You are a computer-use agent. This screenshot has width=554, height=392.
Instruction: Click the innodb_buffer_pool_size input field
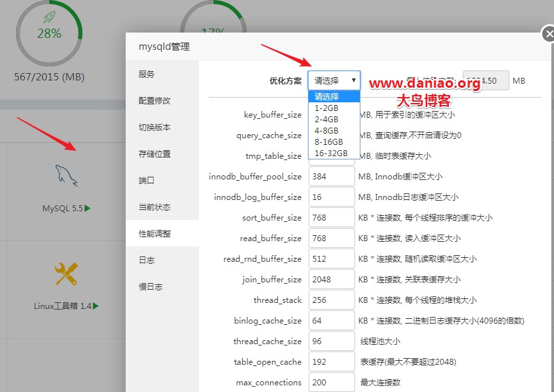click(331, 177)
